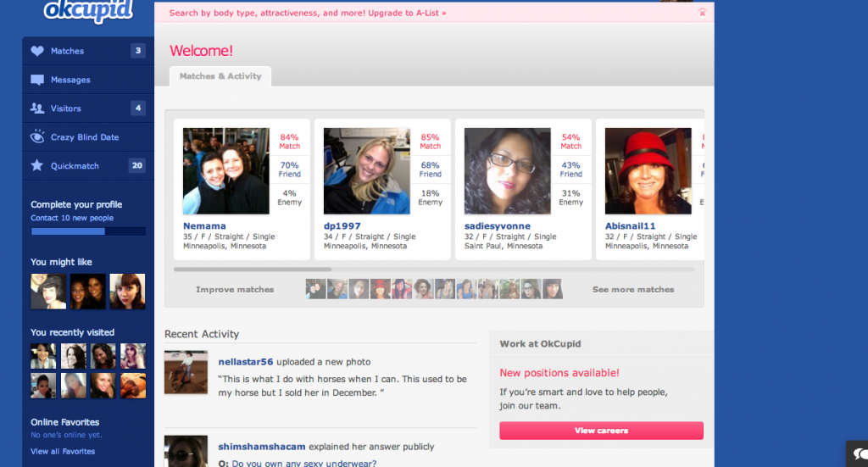
Task: Click New positions available! heading
Action: click(x=559, y=373)
